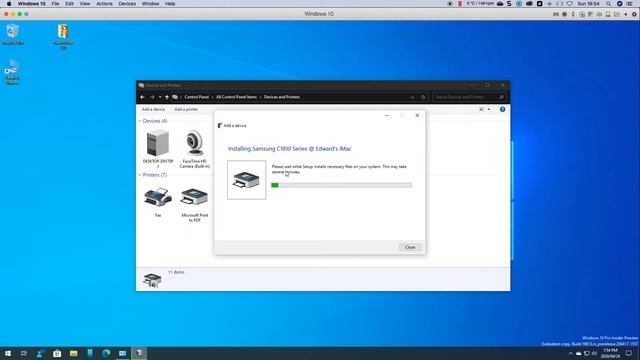Viewport: 640px width, 360px height.
Task: Open the zip archive icon on the desktop
Action: [x=63, y=31]
